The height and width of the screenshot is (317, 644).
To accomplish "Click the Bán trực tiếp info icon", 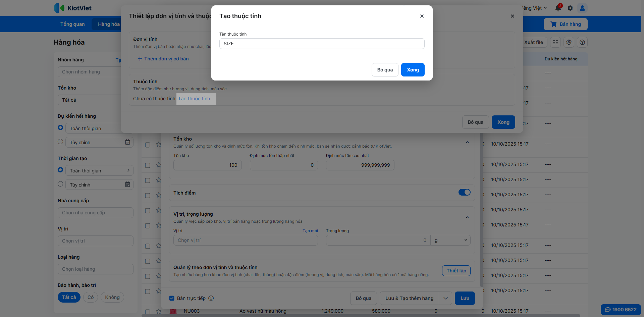I will point(211,298).
